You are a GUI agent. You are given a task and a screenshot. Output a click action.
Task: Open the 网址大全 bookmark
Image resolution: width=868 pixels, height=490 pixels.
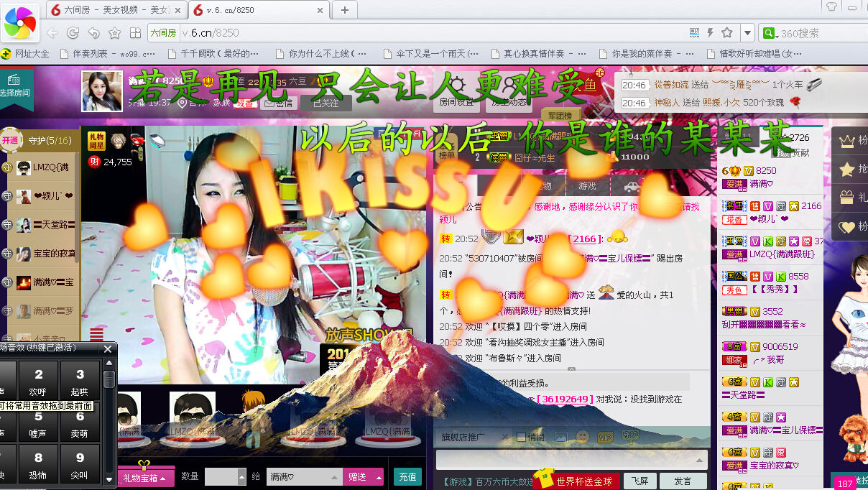pos(26,54)
